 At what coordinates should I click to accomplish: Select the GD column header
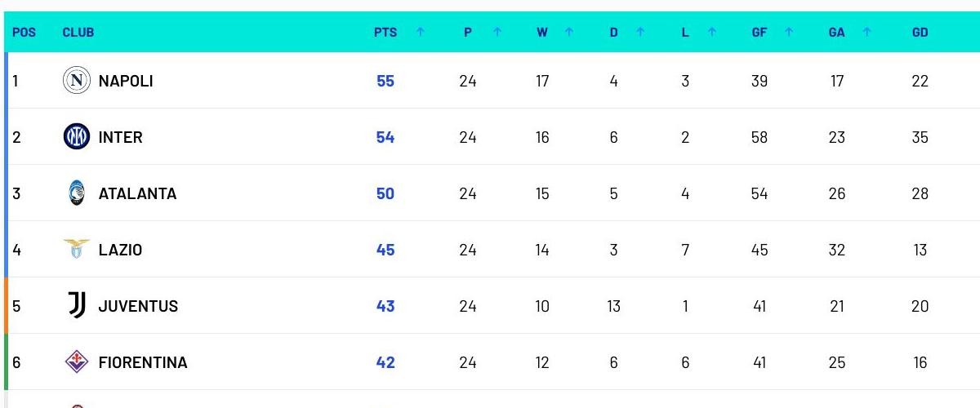point(920,33)
